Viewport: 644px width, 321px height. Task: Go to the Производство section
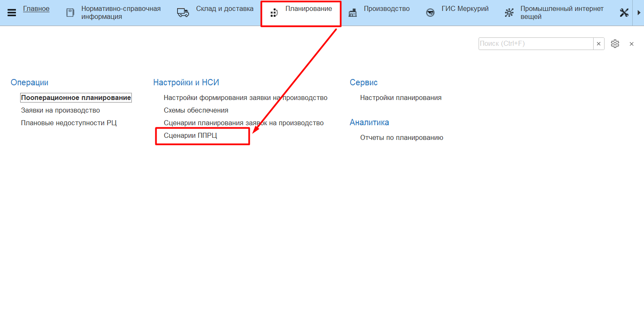[387, 9]
